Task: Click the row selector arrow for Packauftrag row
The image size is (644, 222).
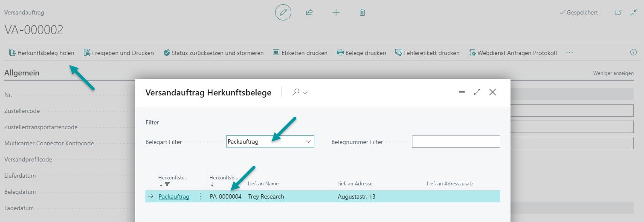Action: click(151, 196)
